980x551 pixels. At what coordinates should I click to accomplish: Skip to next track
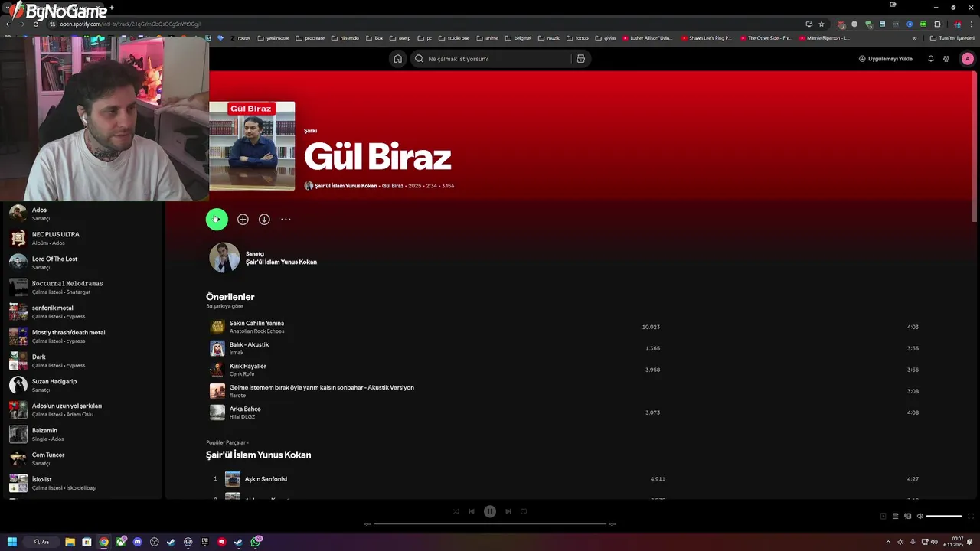coord(508,511)
